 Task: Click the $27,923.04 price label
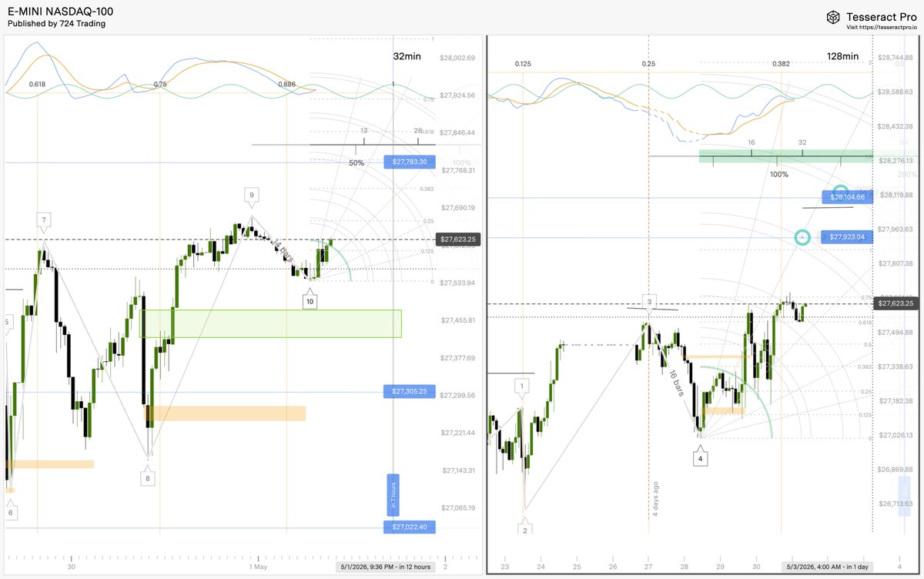click(x=847, y=237)
